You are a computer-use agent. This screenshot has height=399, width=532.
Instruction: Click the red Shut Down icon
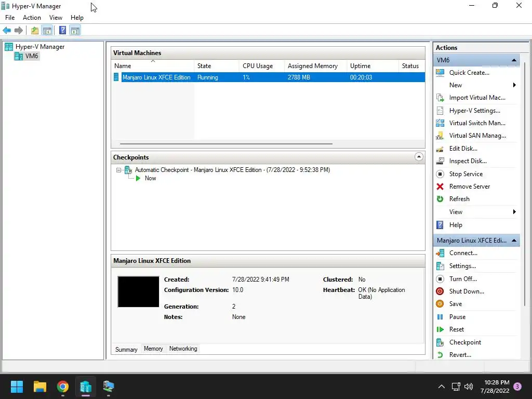pyautogui.click(x=440, y=291)
